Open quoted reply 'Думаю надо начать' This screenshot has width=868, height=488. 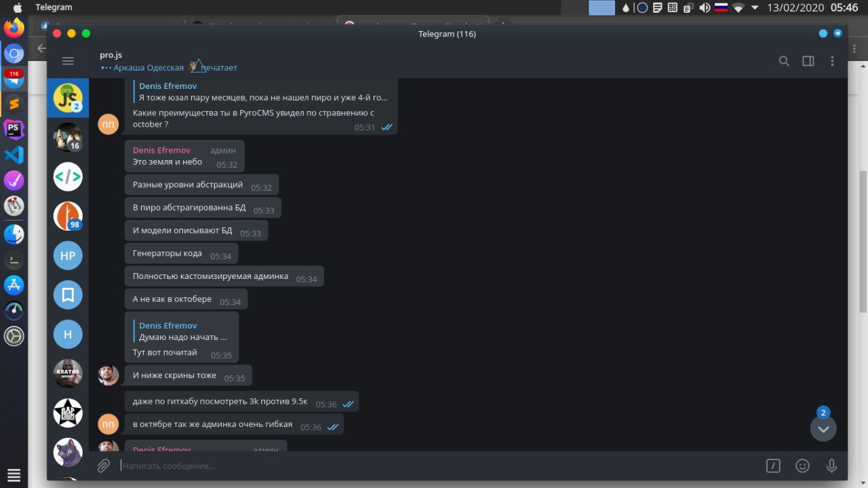pos(182,331)
